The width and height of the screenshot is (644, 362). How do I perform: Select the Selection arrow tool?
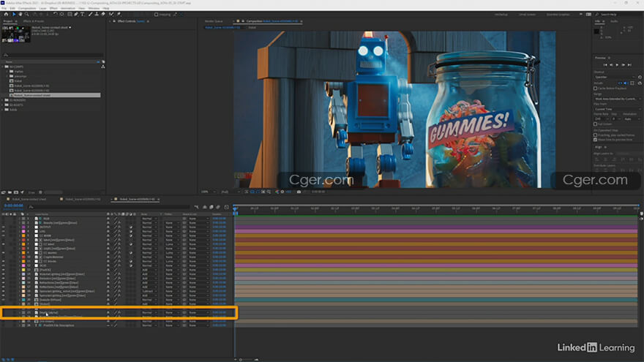tap(14, 14)
